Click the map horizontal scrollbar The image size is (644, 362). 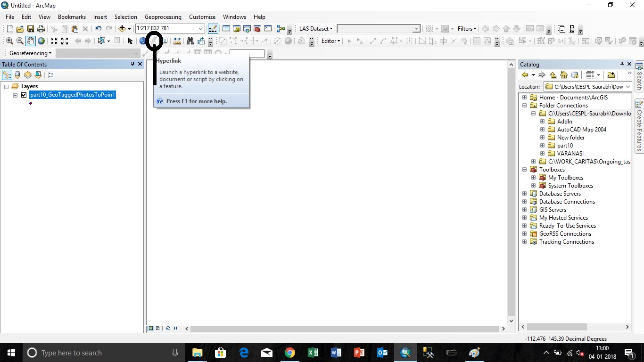pyautogui.click(x=345, y=329)
